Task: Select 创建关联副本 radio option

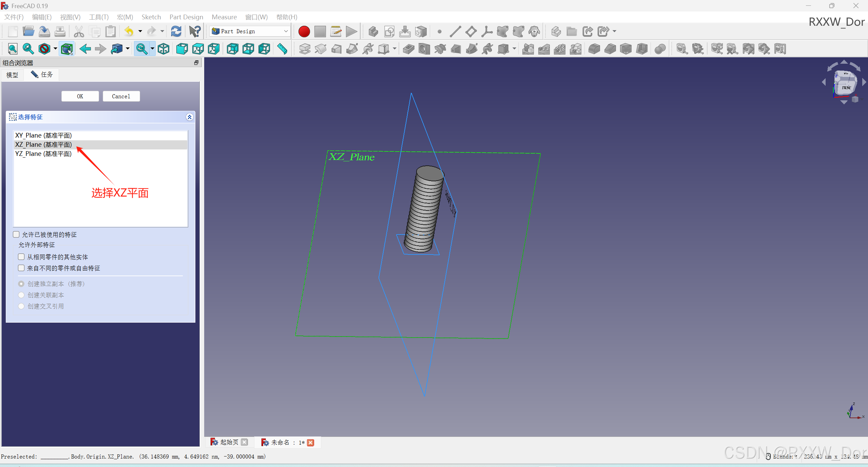Action: 21,295
